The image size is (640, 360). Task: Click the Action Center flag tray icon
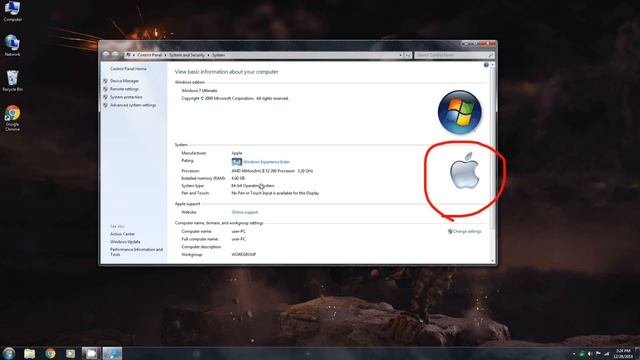[x=598, y=354]
